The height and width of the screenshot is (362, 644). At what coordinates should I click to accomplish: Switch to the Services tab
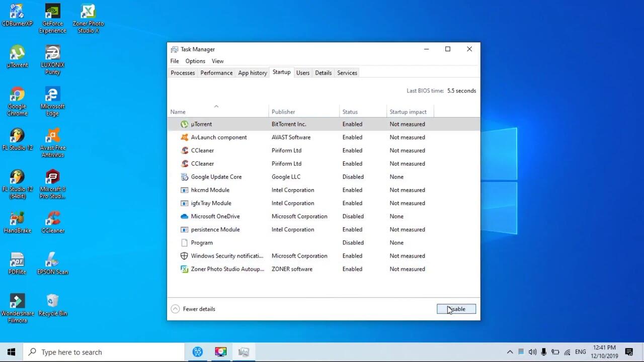coord(347,73)
